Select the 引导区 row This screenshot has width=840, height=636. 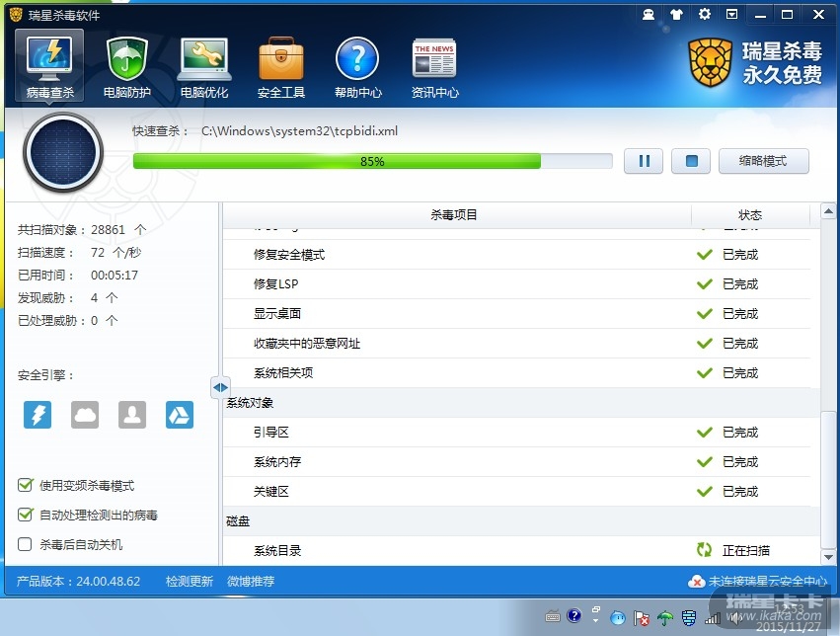pyautogui.click(x=517, y=433)
